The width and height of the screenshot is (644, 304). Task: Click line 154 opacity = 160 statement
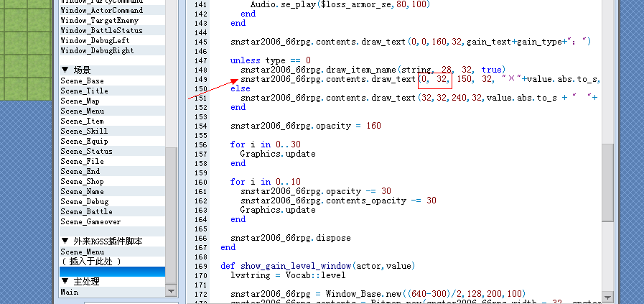(x=306, y=126)
